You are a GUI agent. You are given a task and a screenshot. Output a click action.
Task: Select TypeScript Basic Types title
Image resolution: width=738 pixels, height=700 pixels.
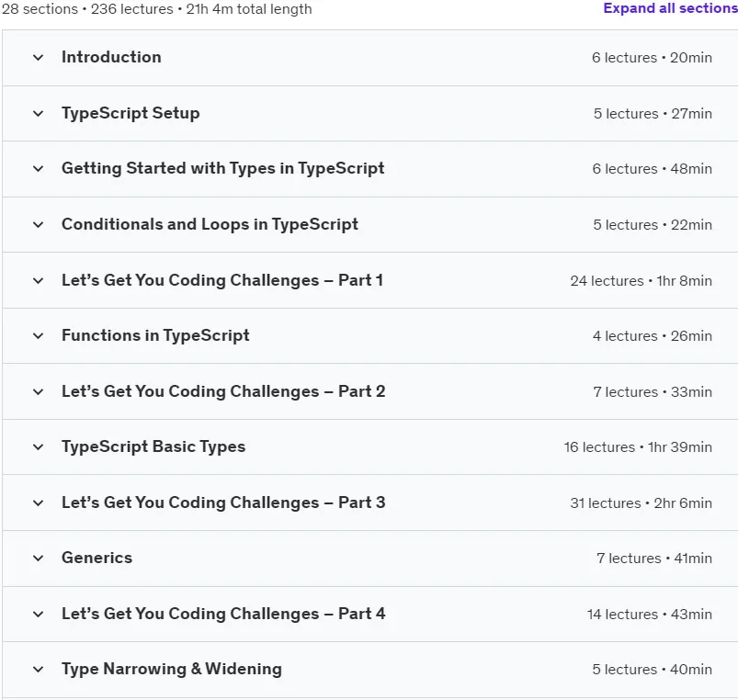tap(153, 446)
